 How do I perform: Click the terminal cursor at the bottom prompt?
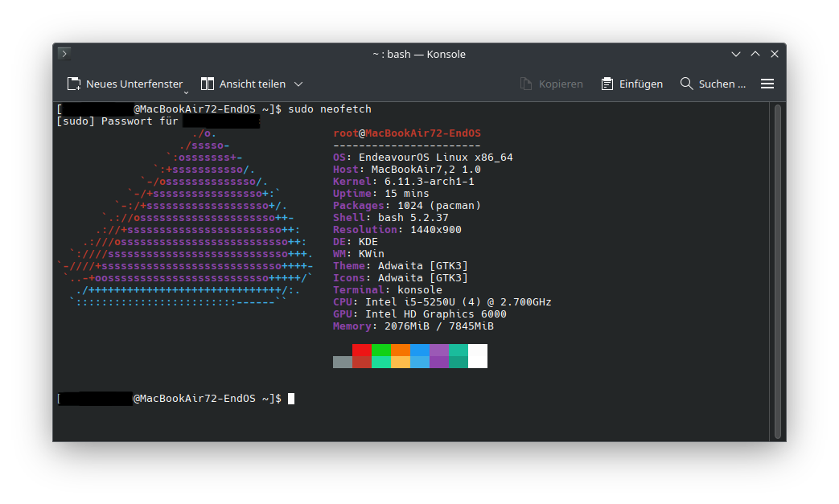click(291, 399)
